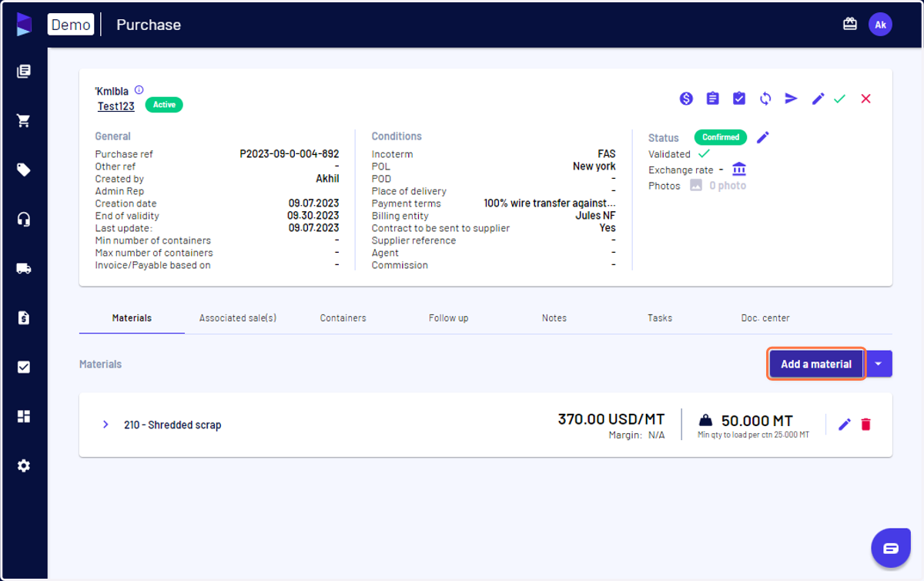Click the sync refresh action icon

[x=765, y=99]
